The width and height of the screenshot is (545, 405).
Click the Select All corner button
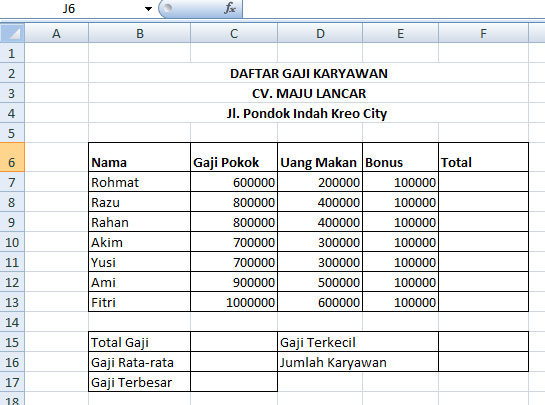click(x=12, y=33)
